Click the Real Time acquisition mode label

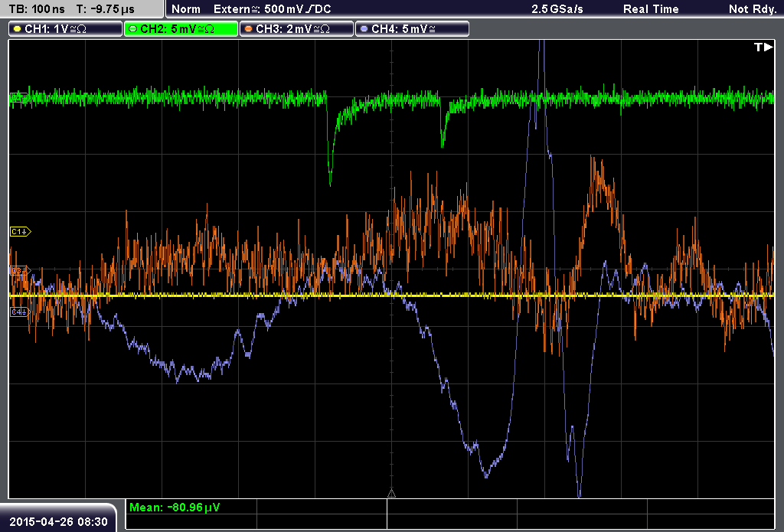click(x=651, y=9)
